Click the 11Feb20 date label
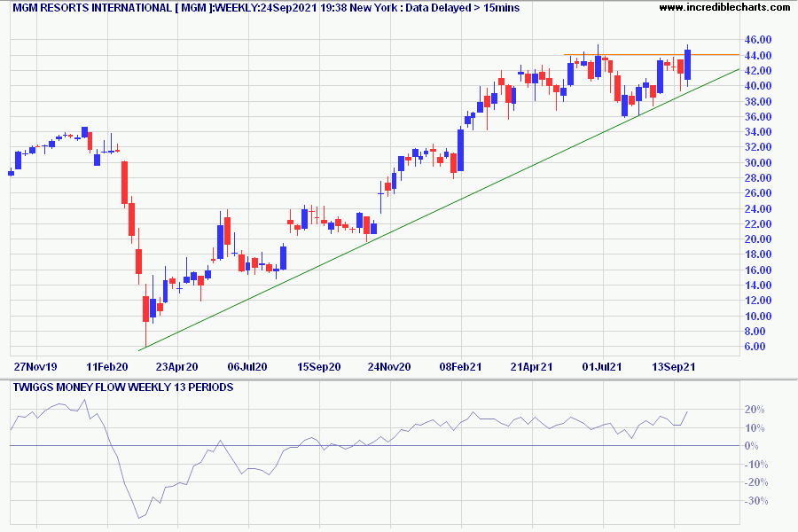Viewport: 798px width, 532px height. click(x=107, y=366)
